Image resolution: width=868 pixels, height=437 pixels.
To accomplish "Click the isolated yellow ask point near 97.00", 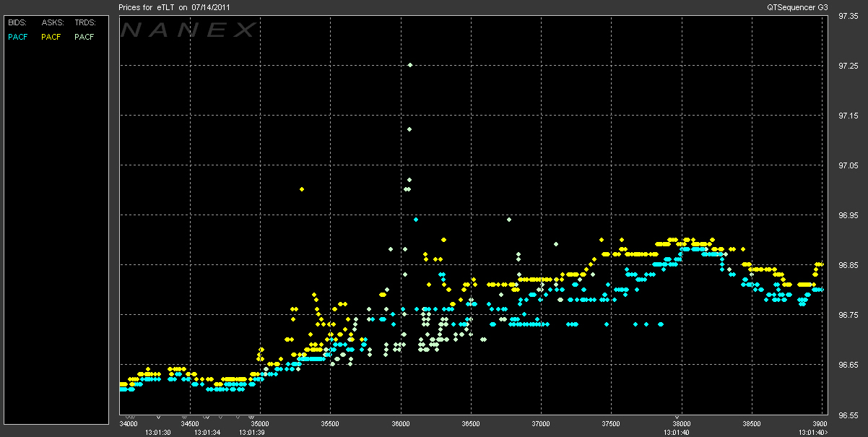I will pyautogui.click(x=302, y=189).
